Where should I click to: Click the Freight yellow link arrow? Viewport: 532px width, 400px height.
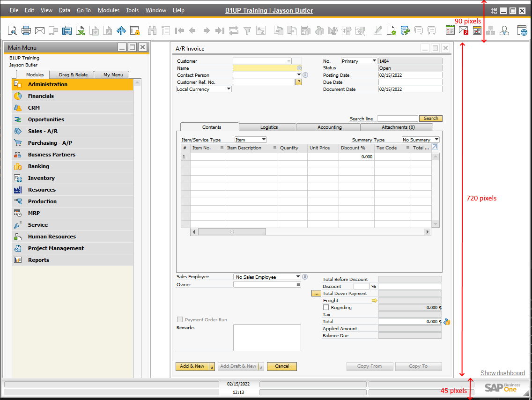(x=374, y=301)
